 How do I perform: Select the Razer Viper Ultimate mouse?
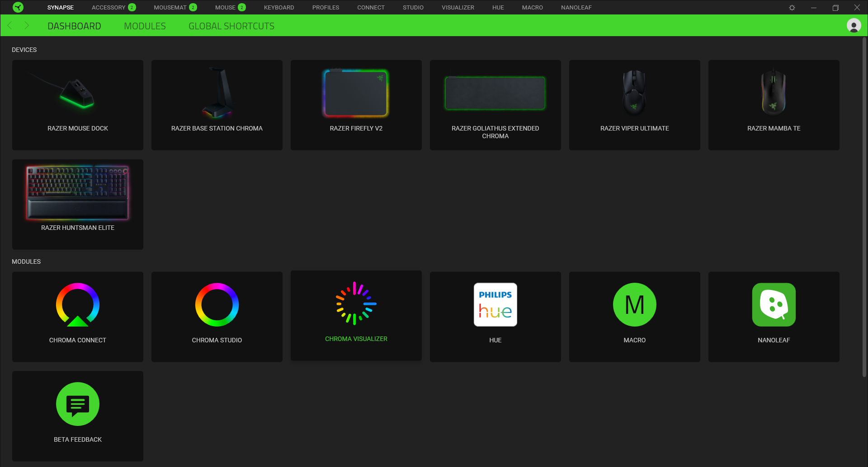point(635,105)
